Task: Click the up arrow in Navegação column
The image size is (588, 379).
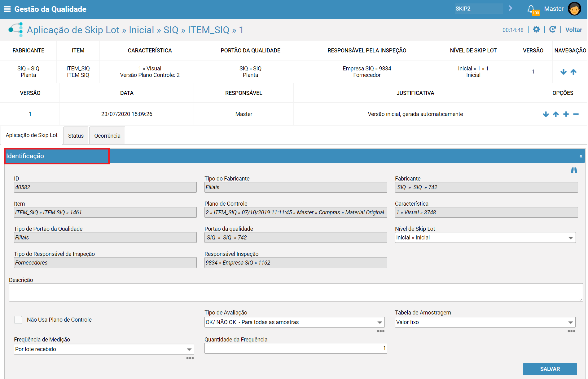Action: pos(573,72)
